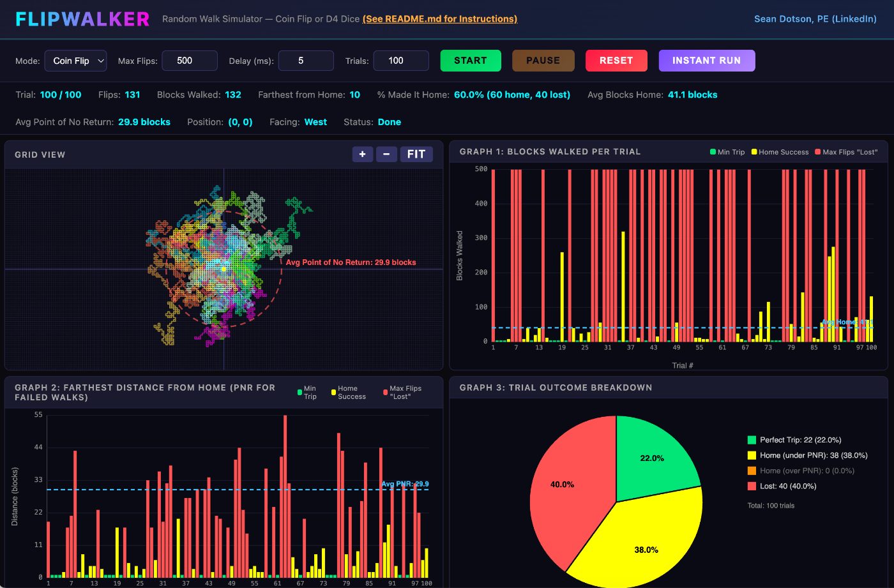Click the Max Flips input field
Screen dimensions: 894x588
[x=190, y=61]
